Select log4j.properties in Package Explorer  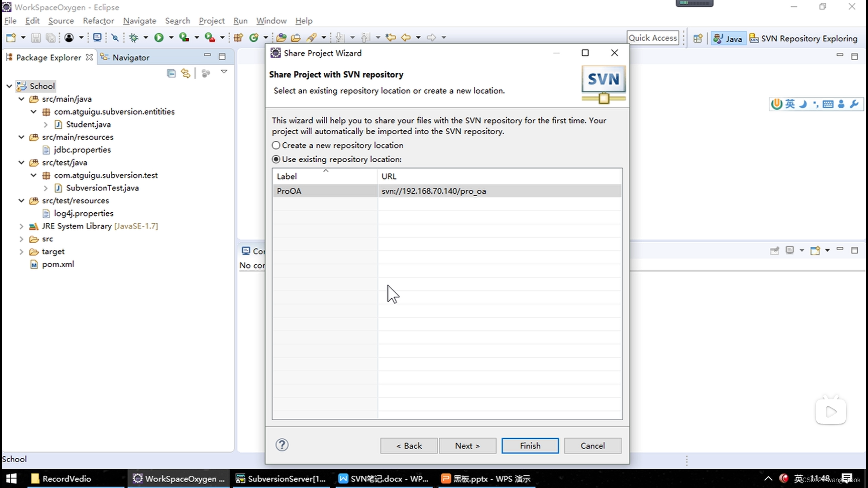click(83, 213)
